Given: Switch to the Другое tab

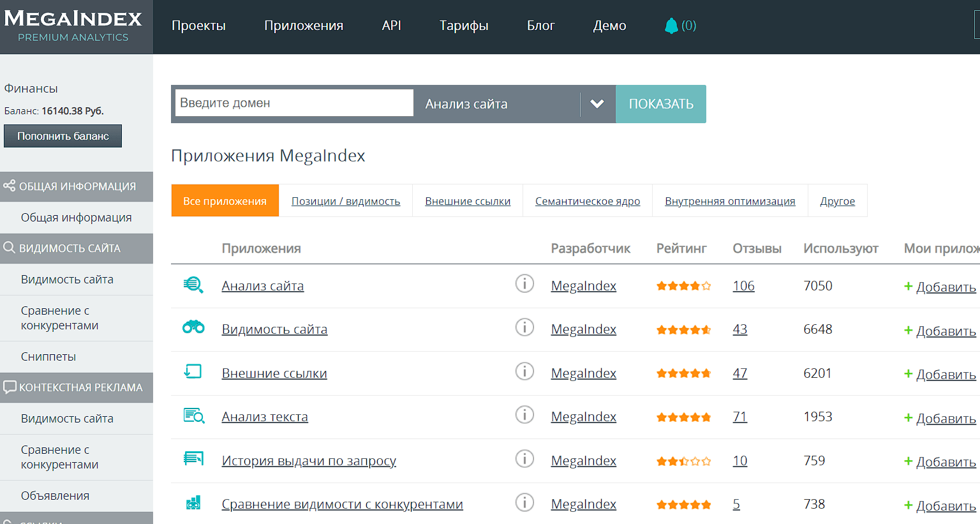Looking at the screenshot, I should (x=838, y=201).
